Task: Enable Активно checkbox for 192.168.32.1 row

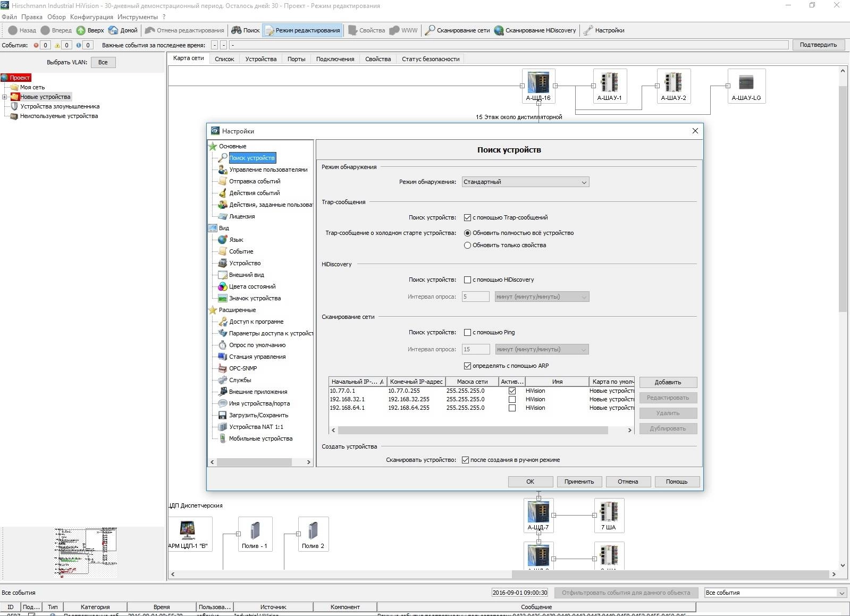Action: tap(512, 399)
